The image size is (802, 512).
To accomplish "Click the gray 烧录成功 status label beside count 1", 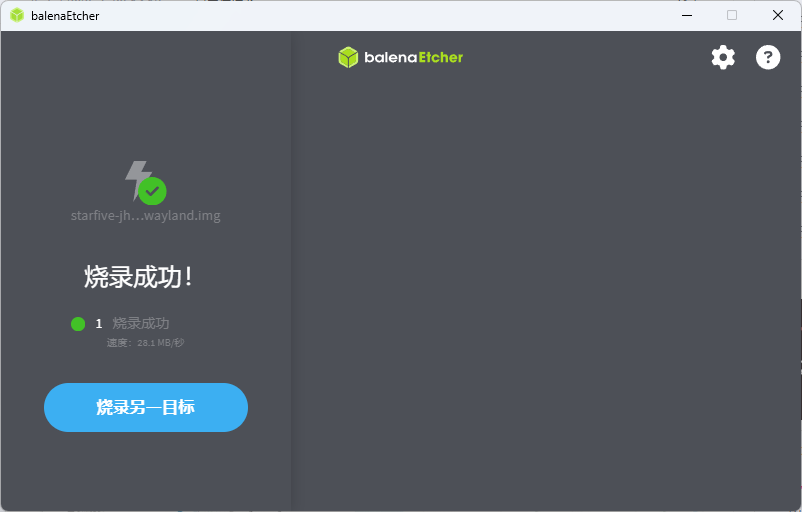I will tap(141, 323).
